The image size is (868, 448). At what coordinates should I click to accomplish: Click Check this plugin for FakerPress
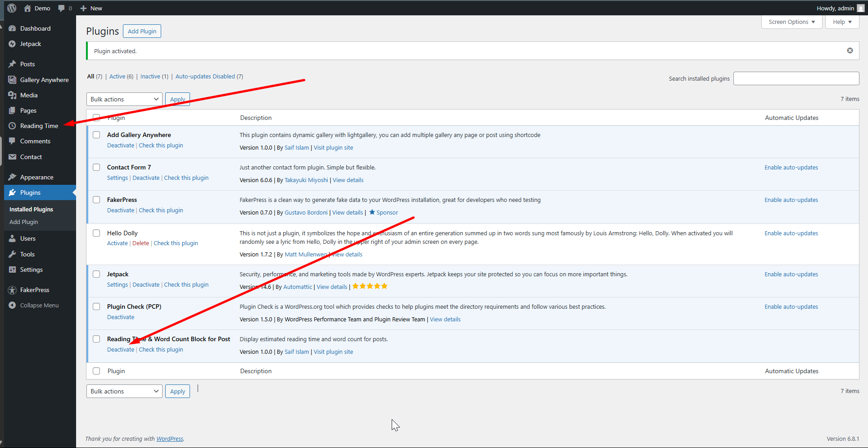tap(161, 210)
